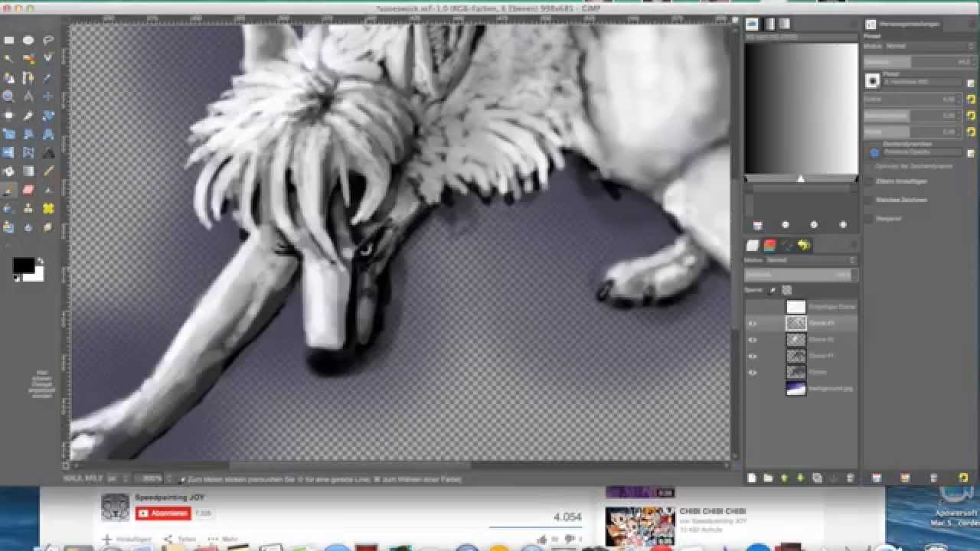Select the Bucket Fill tool
This screenshot has height=551, width=980.
(x=9, y=171)
